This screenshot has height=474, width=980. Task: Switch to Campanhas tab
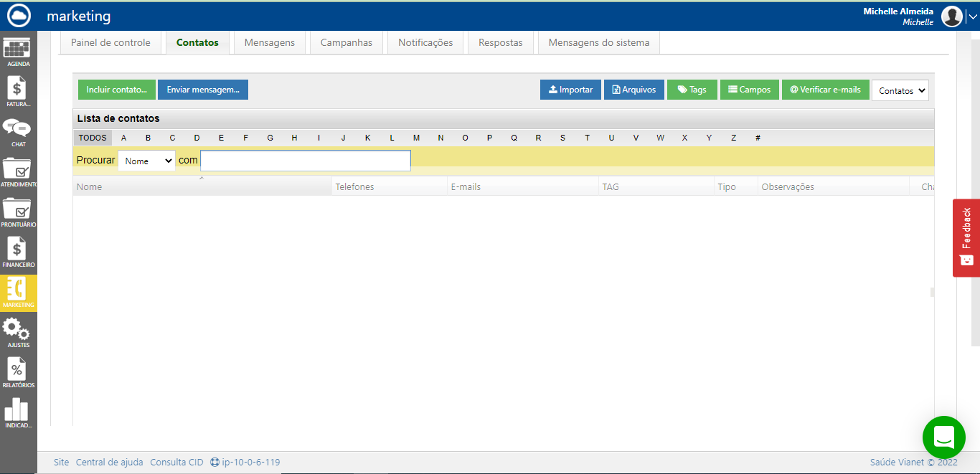pyautogui.click(x=347, y=42)
